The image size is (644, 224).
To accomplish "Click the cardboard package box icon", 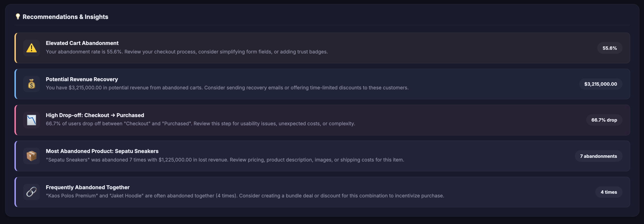I will 31,156.
